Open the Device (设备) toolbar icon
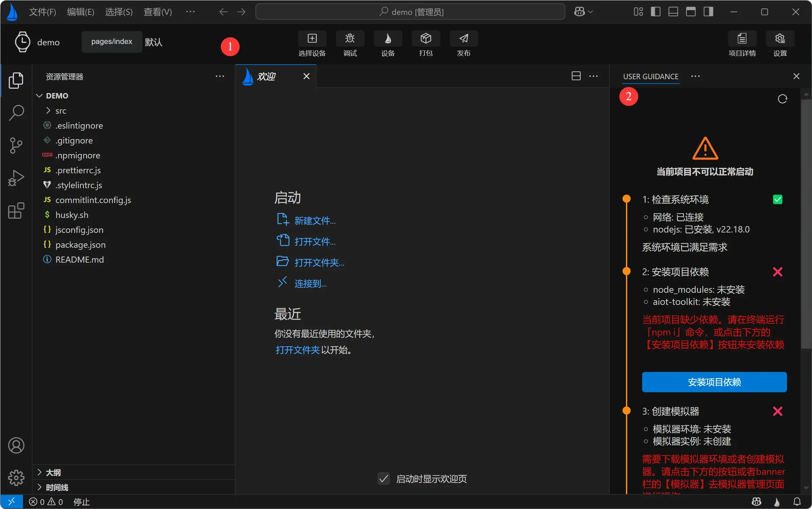Screen dimensions: 812x509 pos(388,44)
